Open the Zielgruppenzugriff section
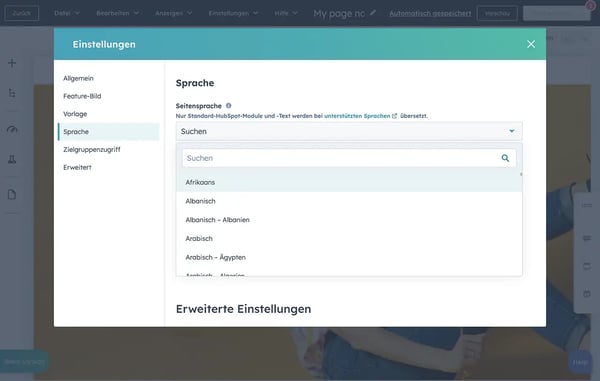The width and height of the screenshot is (600, 381). 91,150
